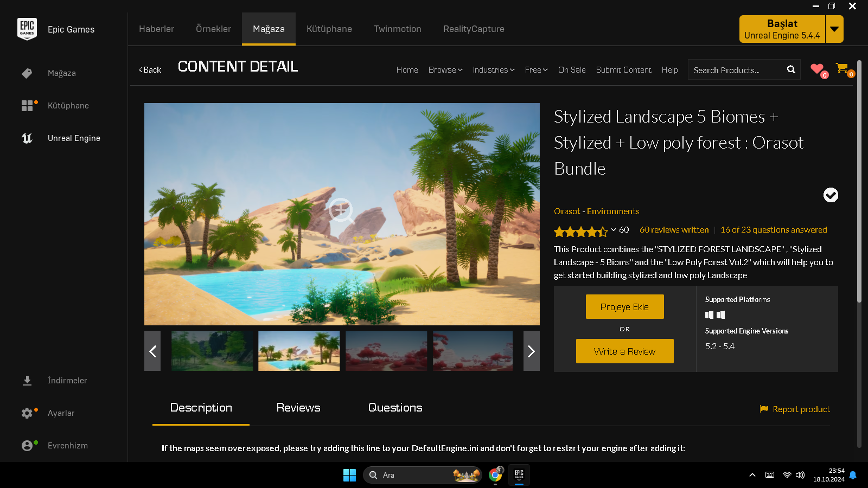
Task: Click the Windows Start button
Action: click(x=349, y=475)
